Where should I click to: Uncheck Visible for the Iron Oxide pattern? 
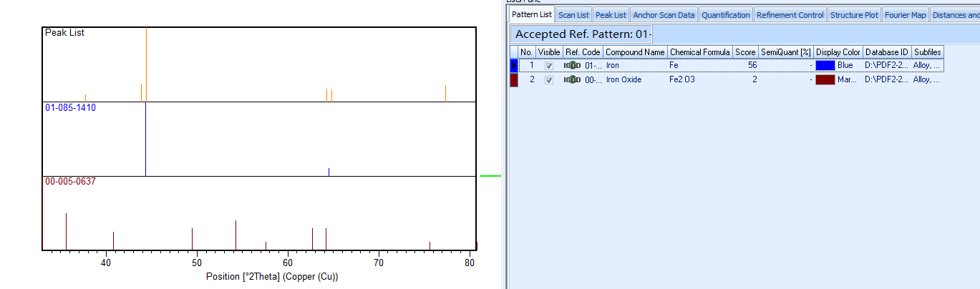(549, 79)
